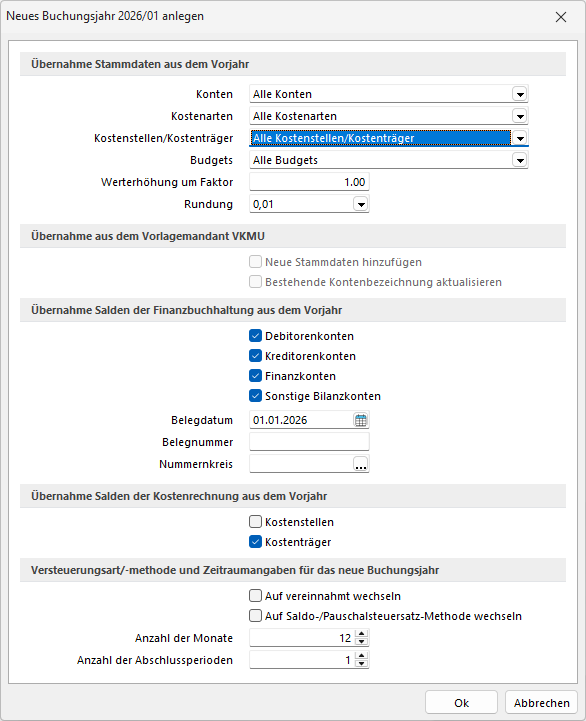Disable the Kostenträger checkbox
Viewport: 586px width, 721px height.
point(255,542)
